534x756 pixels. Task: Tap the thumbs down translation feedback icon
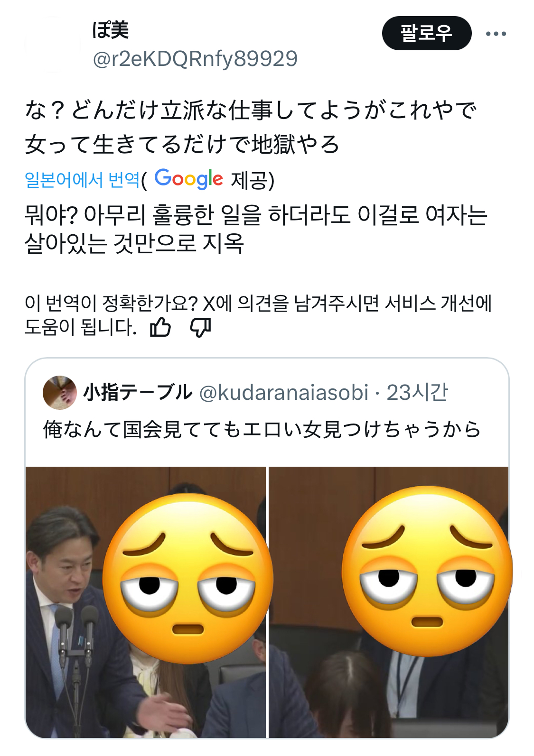(x=200, y=327)
